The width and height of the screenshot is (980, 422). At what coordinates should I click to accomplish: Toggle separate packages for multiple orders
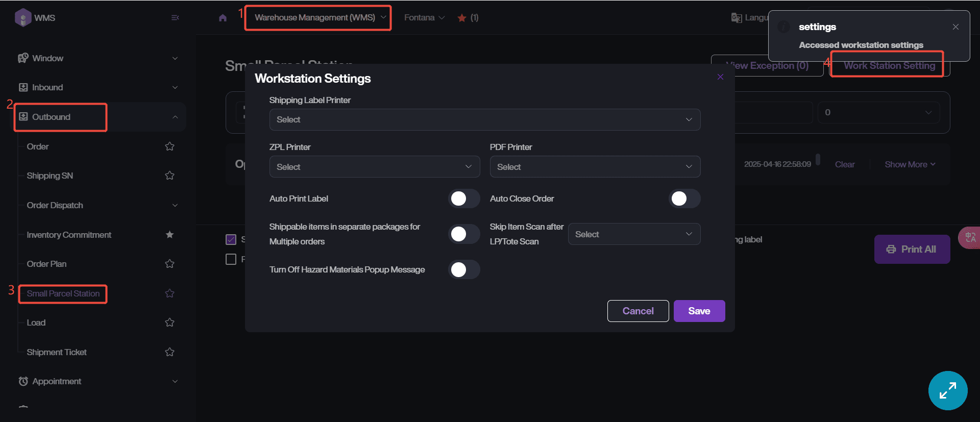464,234
